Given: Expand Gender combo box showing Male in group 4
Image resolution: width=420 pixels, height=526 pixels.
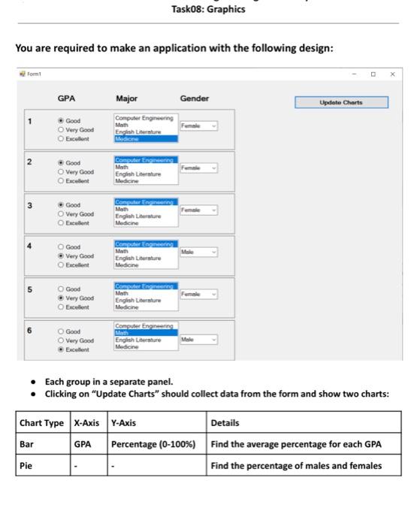Looking at the screenshot, I should (199, 252).
